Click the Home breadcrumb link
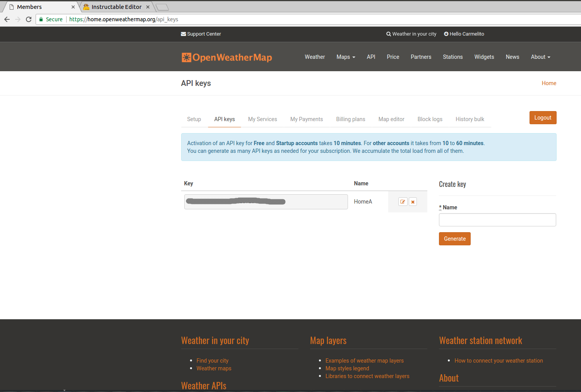Image resolution: width=581 pixels, height=392 pixels. tap(549, 83)
